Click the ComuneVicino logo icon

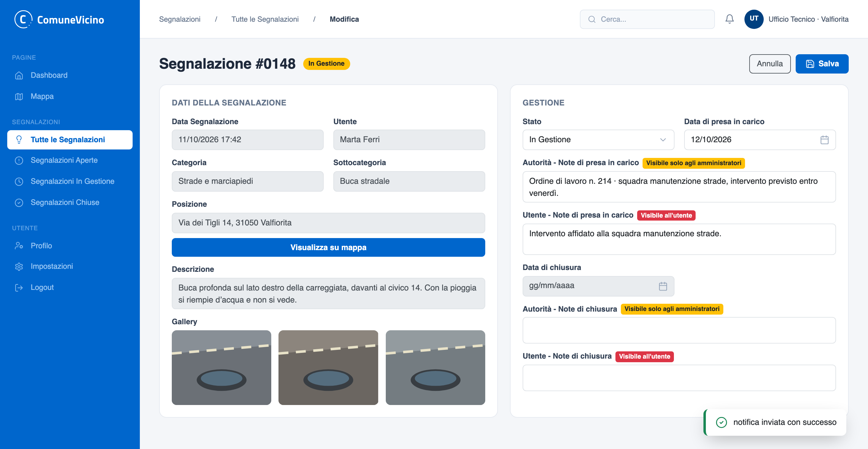[x=23, y=19]
